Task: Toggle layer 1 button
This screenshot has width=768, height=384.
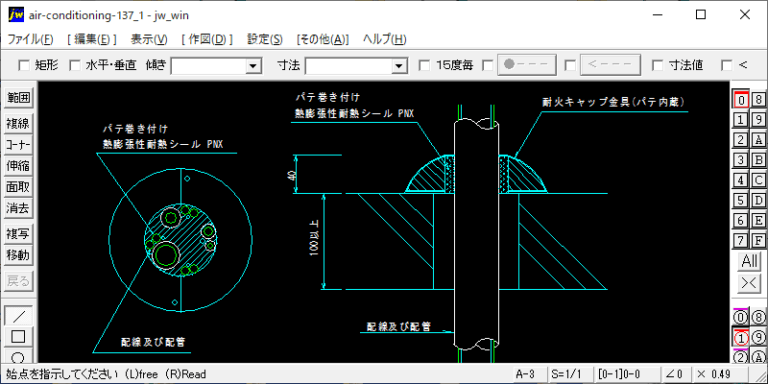Action: point(741,120)
